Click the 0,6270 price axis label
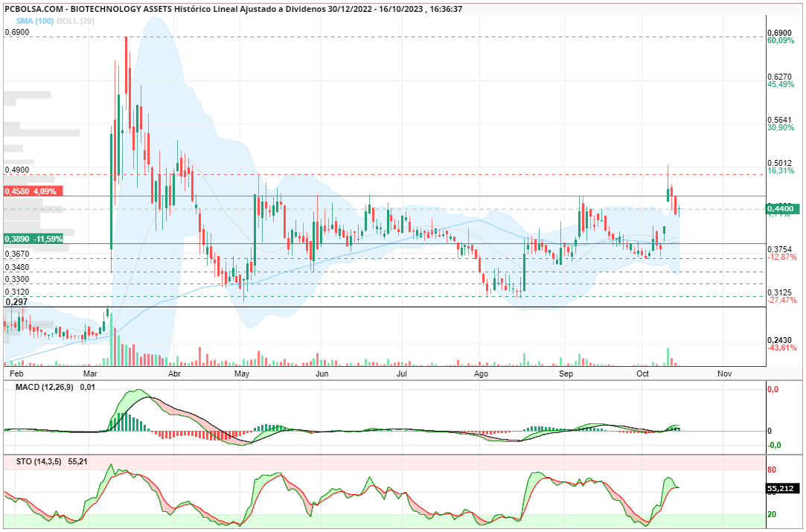 pos(780,77)
